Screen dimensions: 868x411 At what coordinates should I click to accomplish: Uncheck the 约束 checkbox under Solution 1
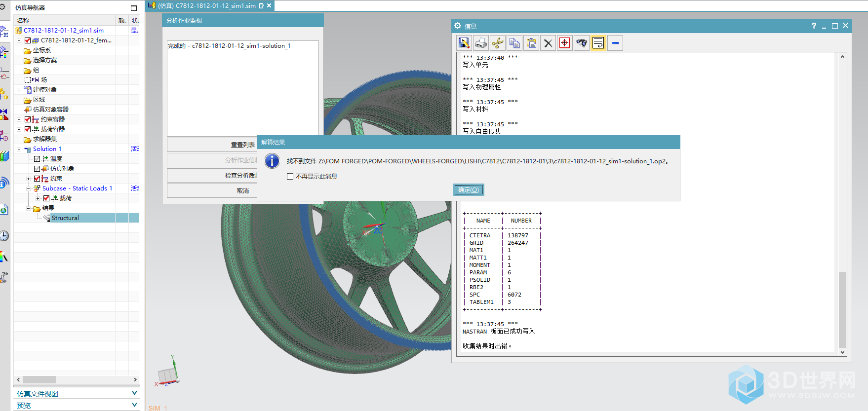(x=37, y=179)
